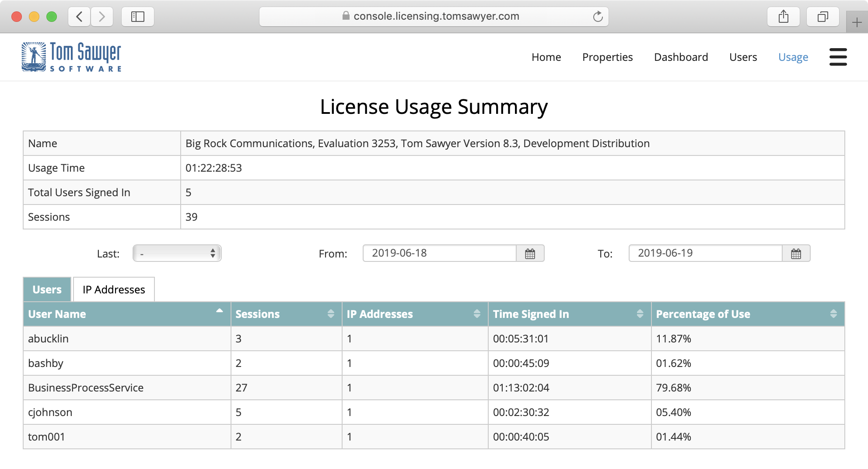Go back with the browser back arrow

tap(79, 17)
